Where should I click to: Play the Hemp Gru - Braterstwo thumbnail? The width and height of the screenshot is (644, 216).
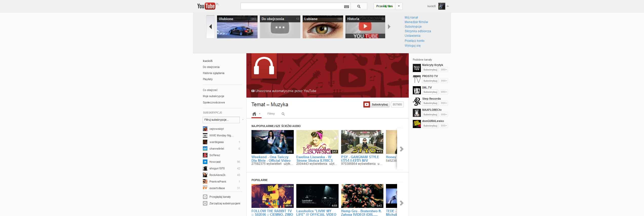(x=362, y=196)
